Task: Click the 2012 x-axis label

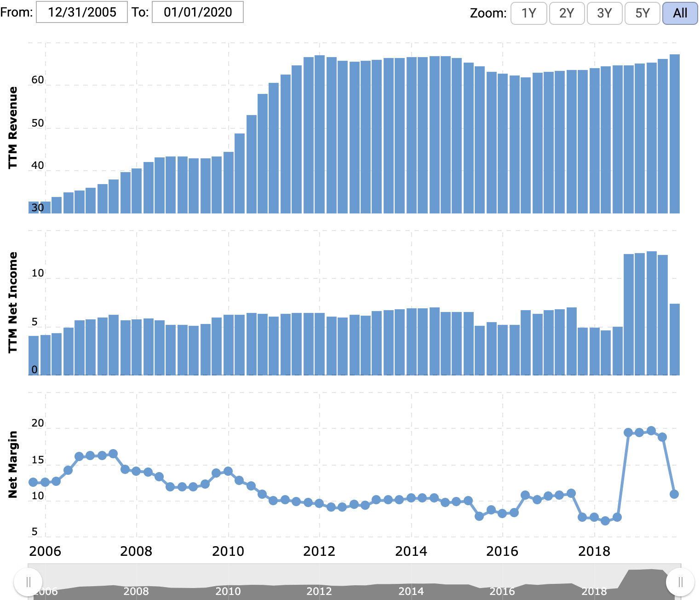Action: coord(319,551)
